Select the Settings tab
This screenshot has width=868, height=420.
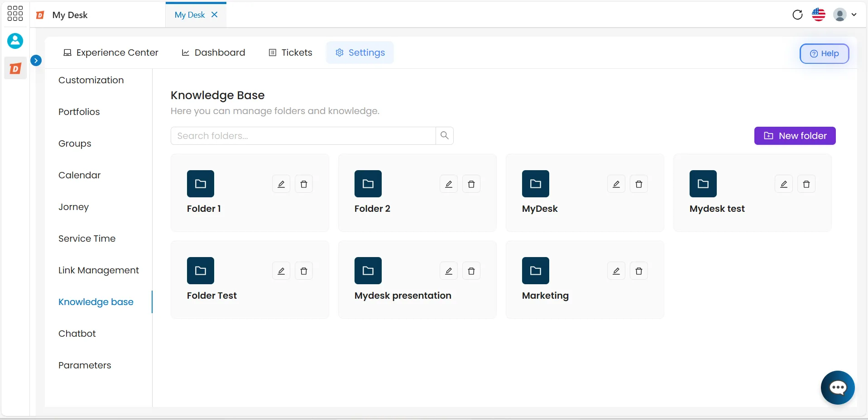click(x=360, y=52)
